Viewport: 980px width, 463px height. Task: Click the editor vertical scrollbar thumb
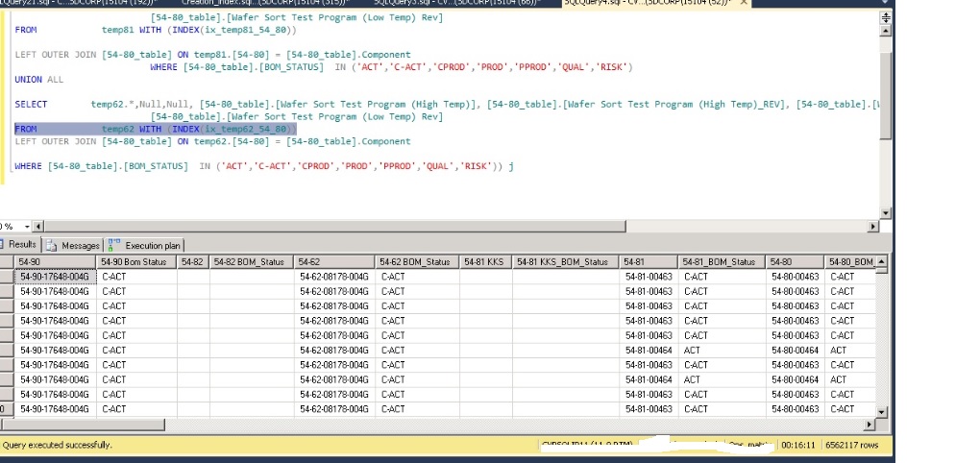886,96
